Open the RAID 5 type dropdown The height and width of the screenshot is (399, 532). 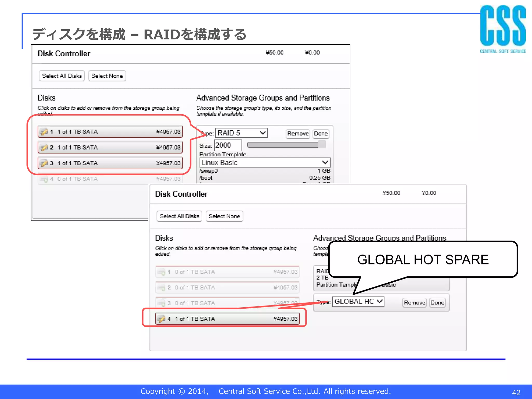(x=241, y=133)
